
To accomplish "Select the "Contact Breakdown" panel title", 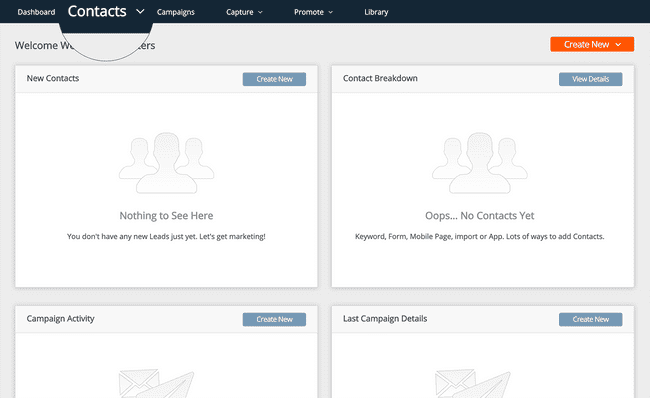I will 380,78.
